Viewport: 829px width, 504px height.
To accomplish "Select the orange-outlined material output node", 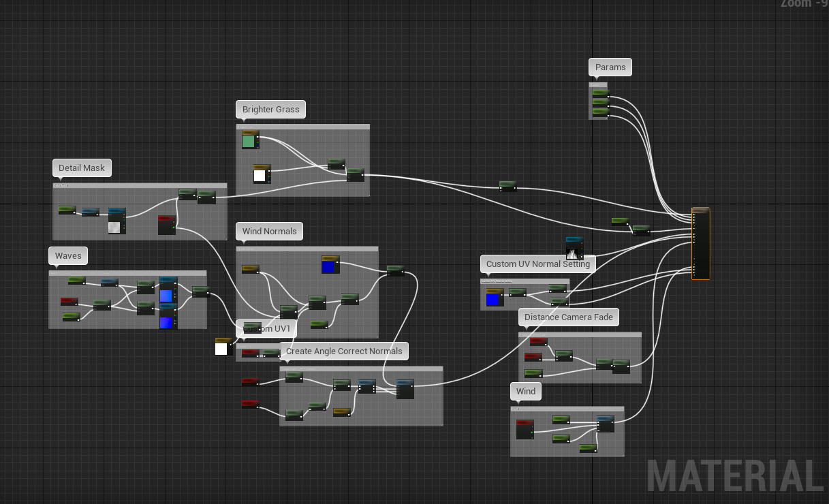I will 700,243.
